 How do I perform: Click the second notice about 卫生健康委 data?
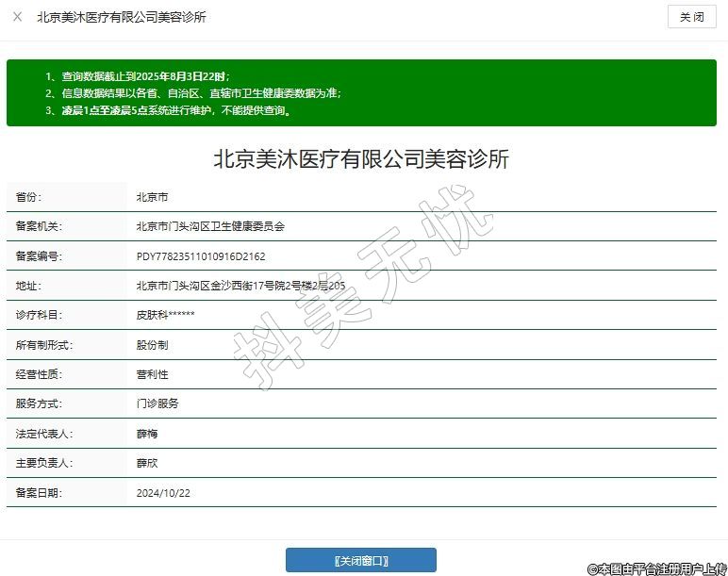click(x=192, y=93)
